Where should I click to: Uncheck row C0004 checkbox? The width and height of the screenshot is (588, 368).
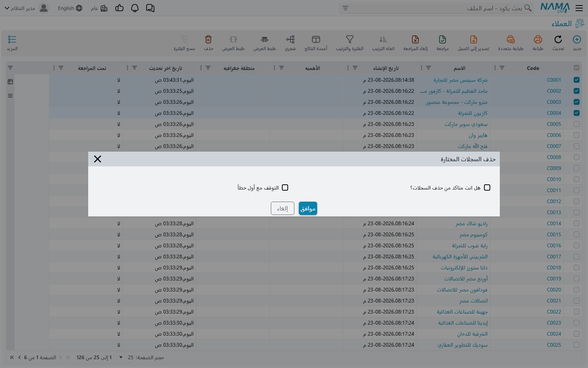coord(577,113)
